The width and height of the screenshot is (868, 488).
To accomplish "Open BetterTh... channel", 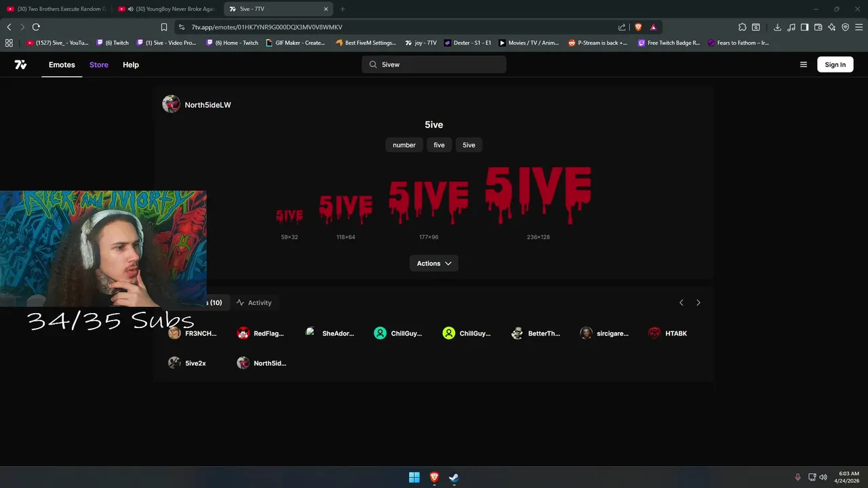I will [536, 333].
